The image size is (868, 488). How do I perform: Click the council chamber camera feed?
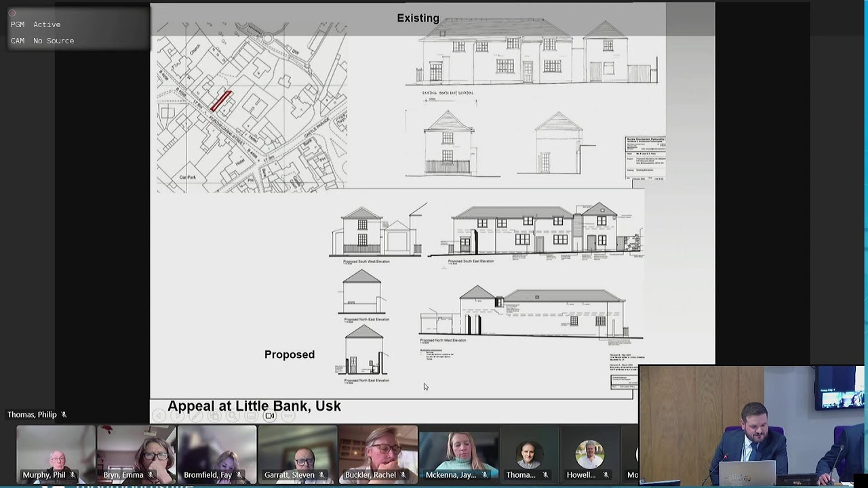coord(753,426)
